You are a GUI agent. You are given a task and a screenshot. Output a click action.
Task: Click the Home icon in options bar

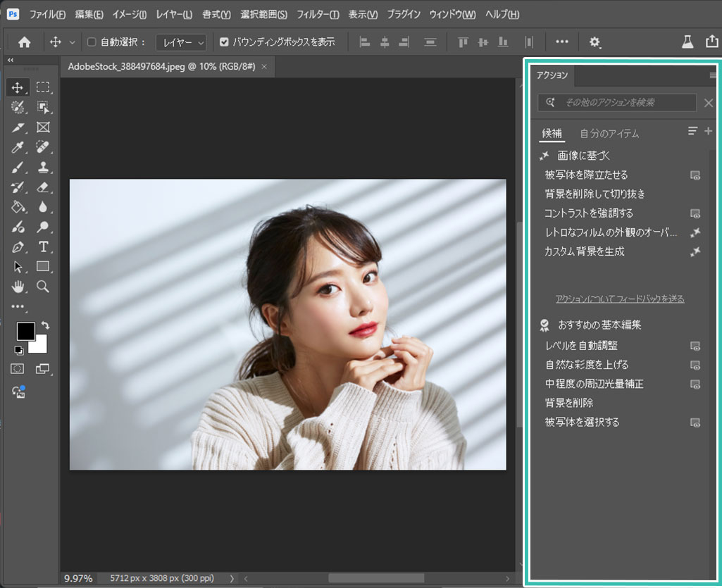click(25, 42)
